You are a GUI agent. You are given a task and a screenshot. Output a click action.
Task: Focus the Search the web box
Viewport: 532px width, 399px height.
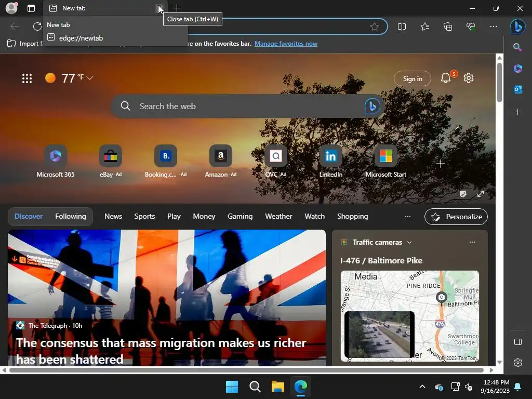[248, 106]
